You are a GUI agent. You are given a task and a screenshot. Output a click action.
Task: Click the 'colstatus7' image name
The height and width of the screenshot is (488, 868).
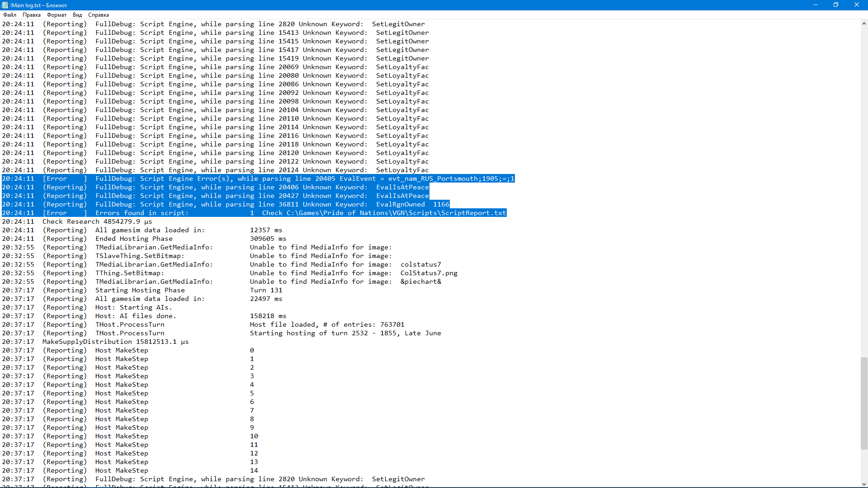click(420, 264)
